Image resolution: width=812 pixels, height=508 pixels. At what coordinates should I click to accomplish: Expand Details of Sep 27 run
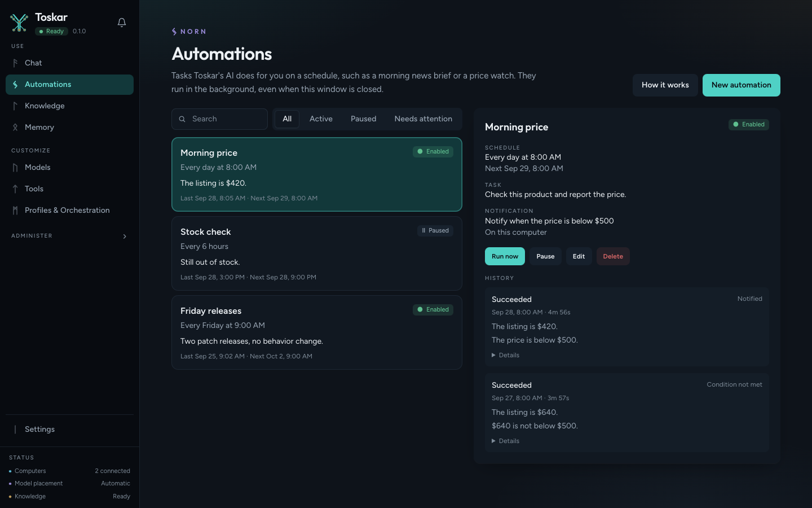click(x=506, y=441)
